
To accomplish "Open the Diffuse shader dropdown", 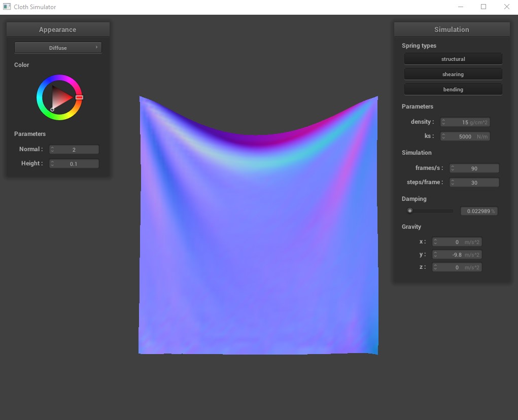I will 58,48.
